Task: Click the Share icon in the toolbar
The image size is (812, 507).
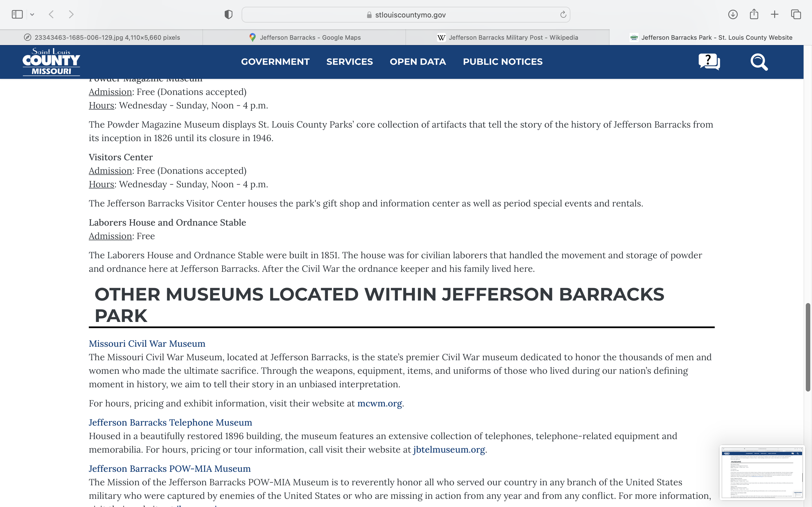Action: (x=754, y=14)
